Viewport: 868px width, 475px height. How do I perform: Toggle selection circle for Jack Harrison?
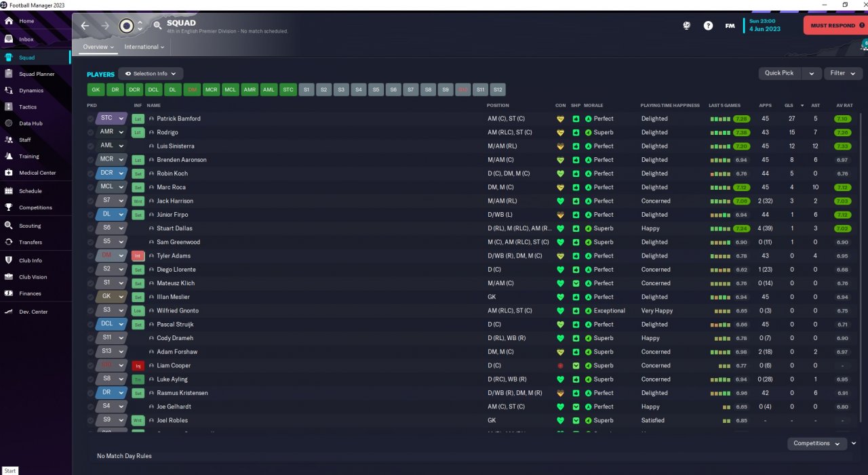90,201
